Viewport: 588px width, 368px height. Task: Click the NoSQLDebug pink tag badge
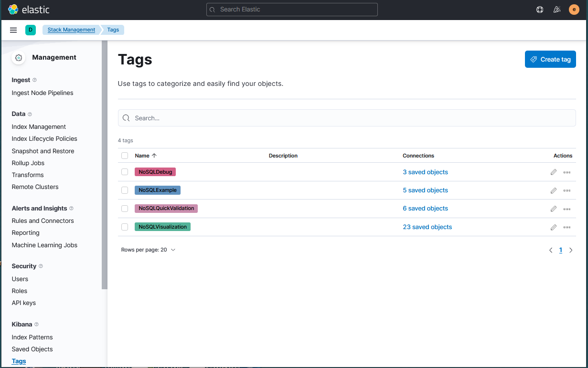(x=155, y=172)
